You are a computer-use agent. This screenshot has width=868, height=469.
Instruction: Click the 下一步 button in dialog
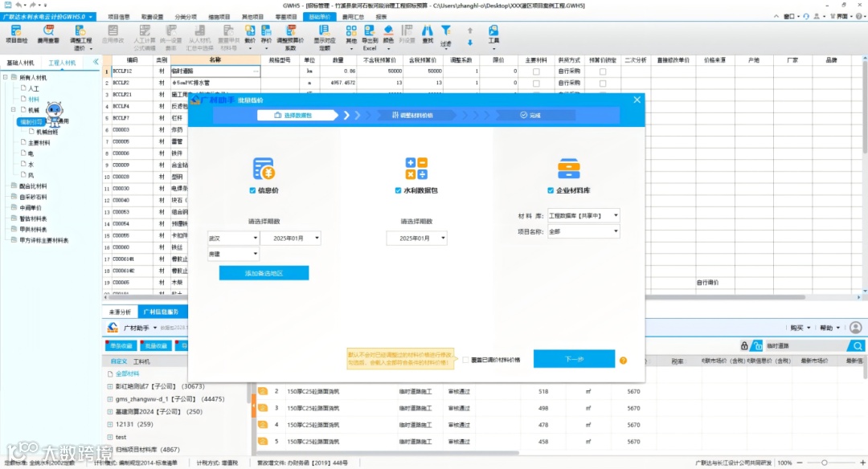(574, 359)
